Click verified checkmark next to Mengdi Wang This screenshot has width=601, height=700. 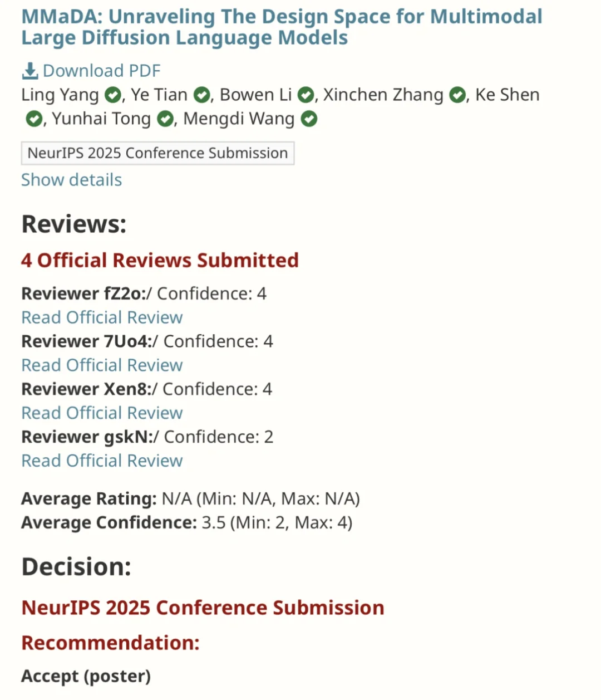309,119
